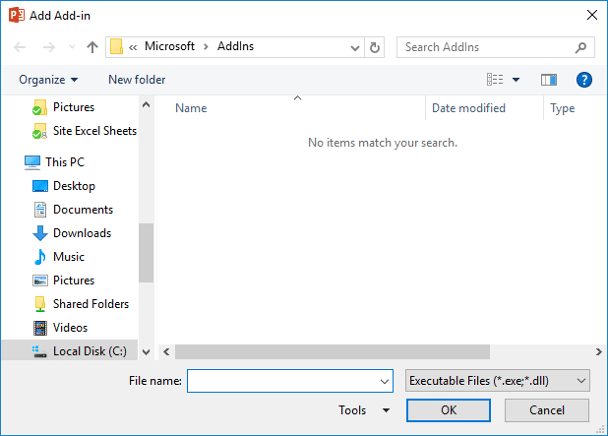Sort by Date modified column
The image size is (608, 436).
coord(468,108)
